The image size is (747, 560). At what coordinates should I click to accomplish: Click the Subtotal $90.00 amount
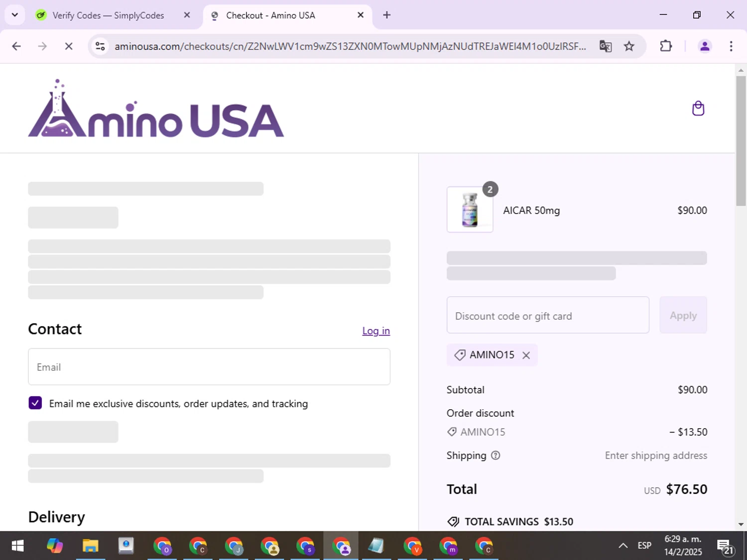point(692,390)
